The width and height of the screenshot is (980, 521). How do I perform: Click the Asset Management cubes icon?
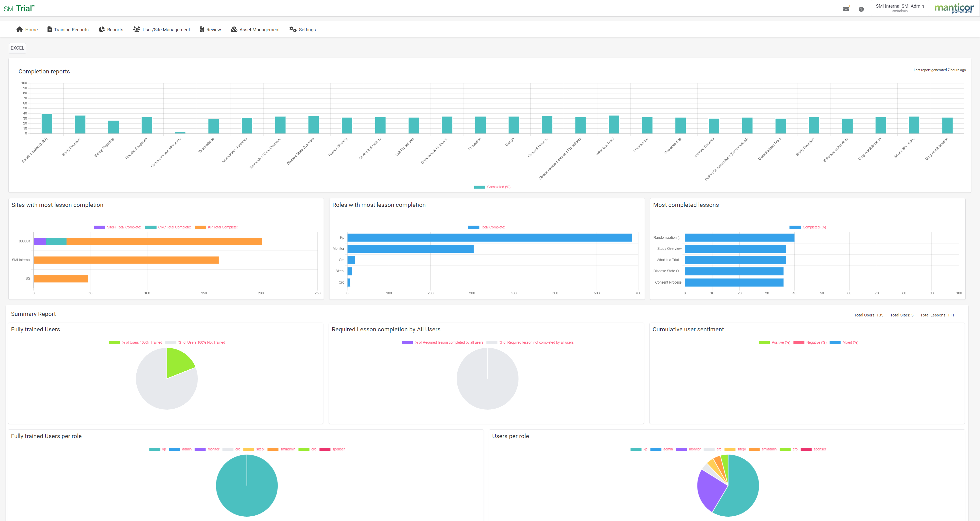(x=234, y=29)
